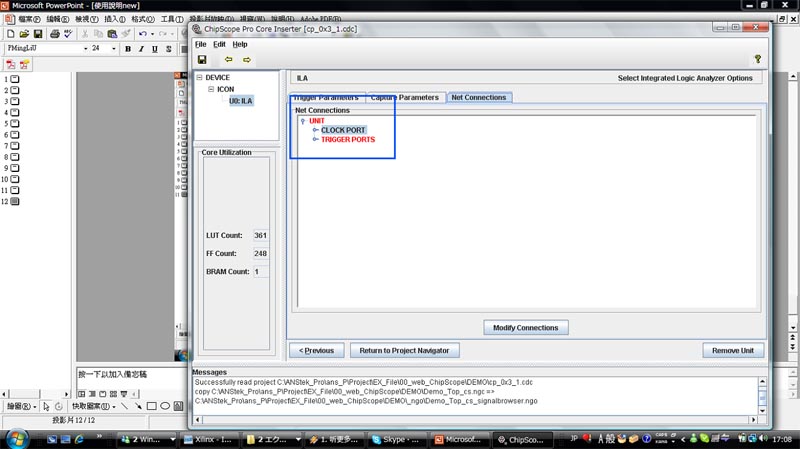Screen dimensions: 800x449
Task: Select the Rectangle drawing tool in PowerPoint
Action: coord(152,406)
